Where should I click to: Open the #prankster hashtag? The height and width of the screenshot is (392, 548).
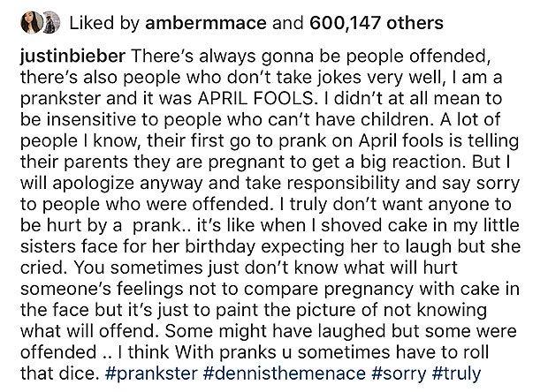pos(151,373)
